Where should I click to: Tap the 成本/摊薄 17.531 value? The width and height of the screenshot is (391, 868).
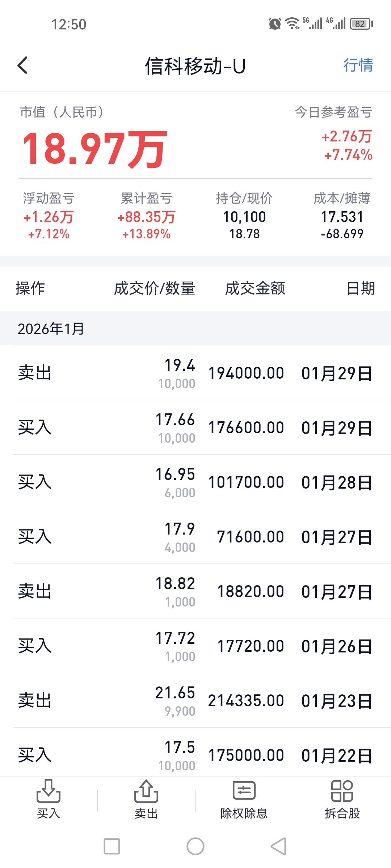click(342, 217)
